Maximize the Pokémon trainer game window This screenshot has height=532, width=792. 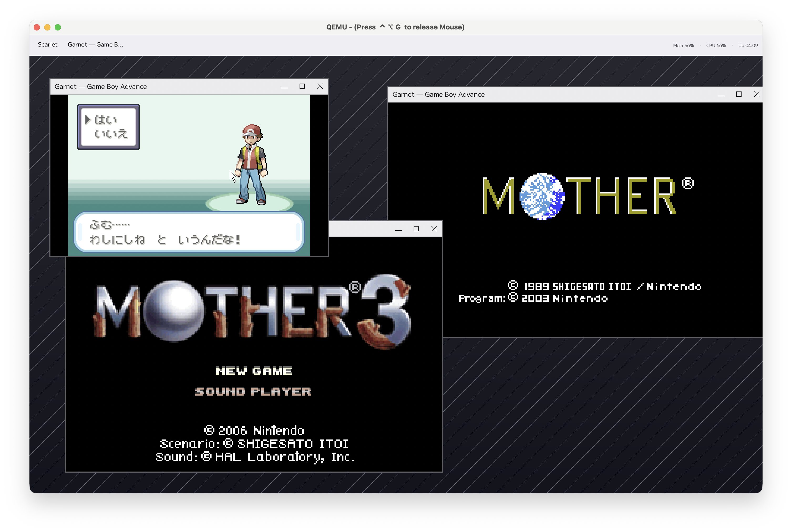302,86
